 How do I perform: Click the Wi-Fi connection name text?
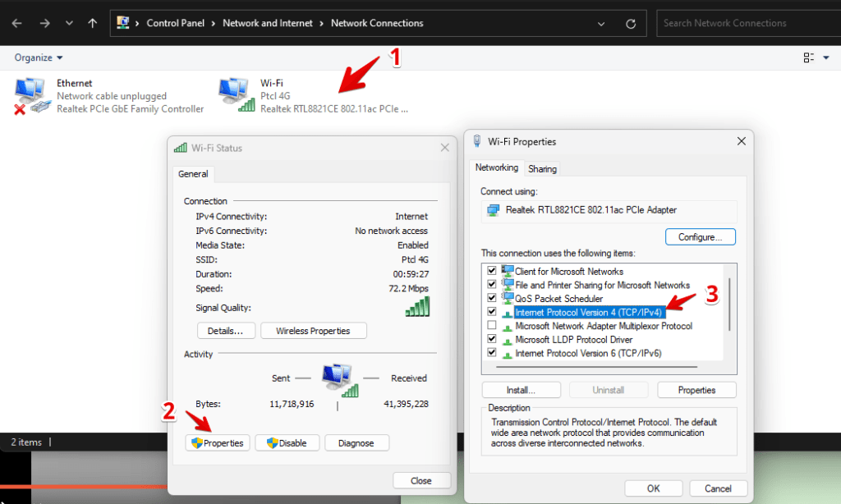(271, 83)
